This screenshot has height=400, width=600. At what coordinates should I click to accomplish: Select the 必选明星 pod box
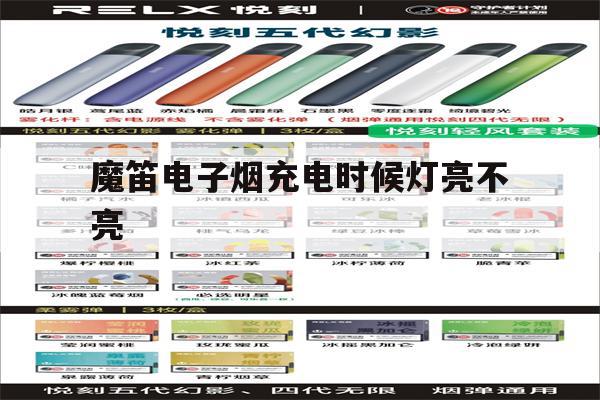pos(232,281)
